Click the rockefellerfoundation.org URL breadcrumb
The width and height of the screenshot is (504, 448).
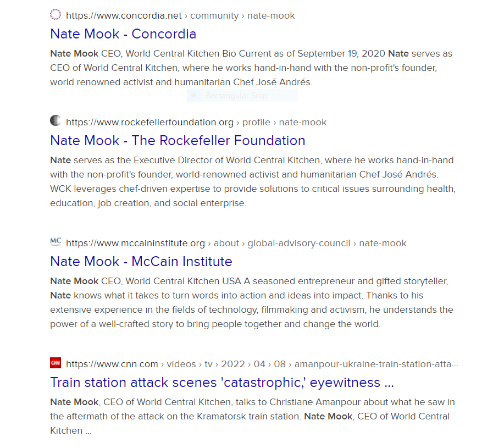click(x=196, y=123)
